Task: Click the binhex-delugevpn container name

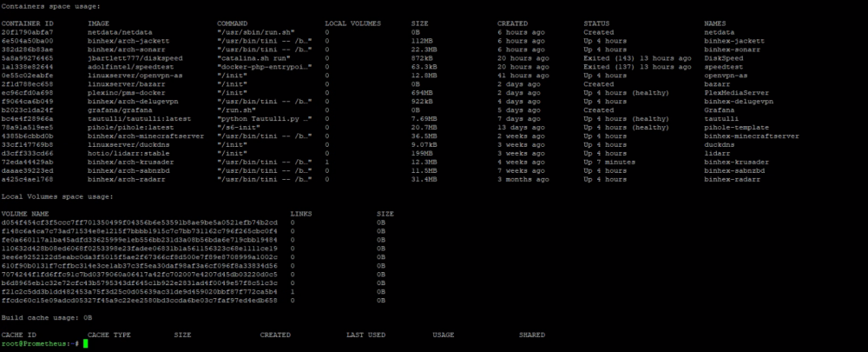Action: pyautogui.click(x=739, y=102)
